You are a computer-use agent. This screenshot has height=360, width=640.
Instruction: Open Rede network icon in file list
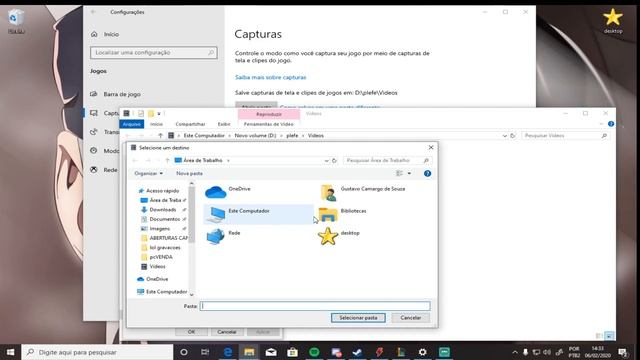(215, 236)
